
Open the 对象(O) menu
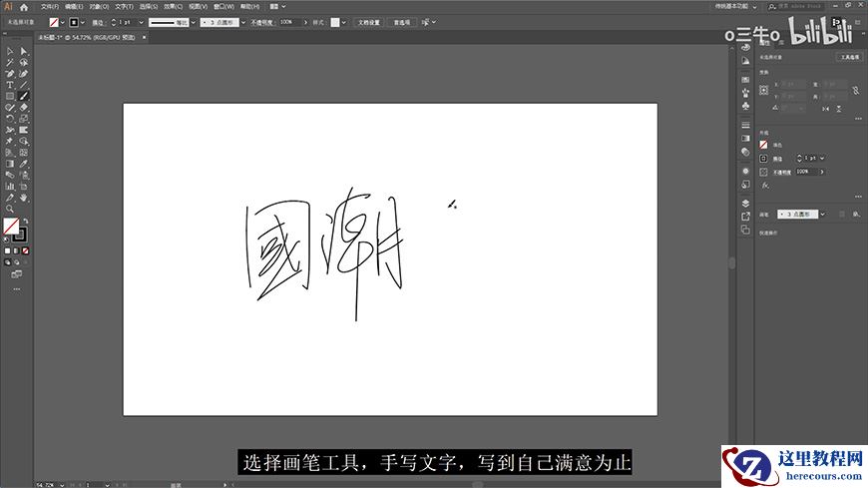pos(99,7)
